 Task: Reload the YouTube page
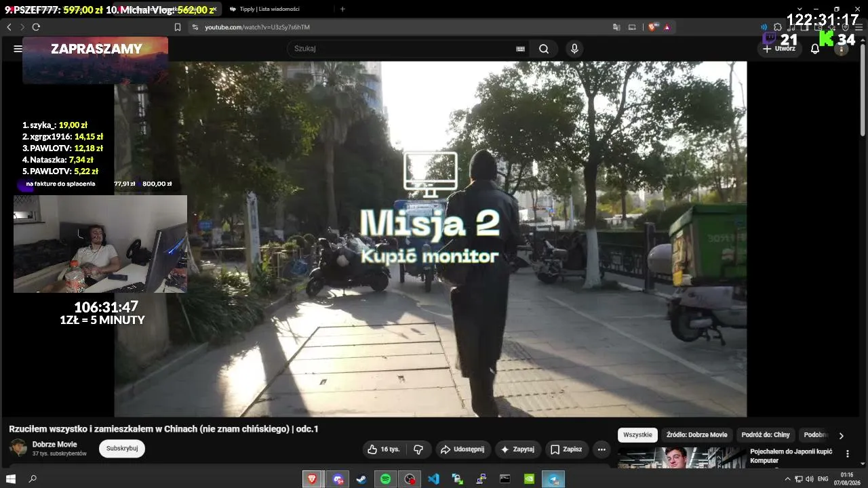36,27
